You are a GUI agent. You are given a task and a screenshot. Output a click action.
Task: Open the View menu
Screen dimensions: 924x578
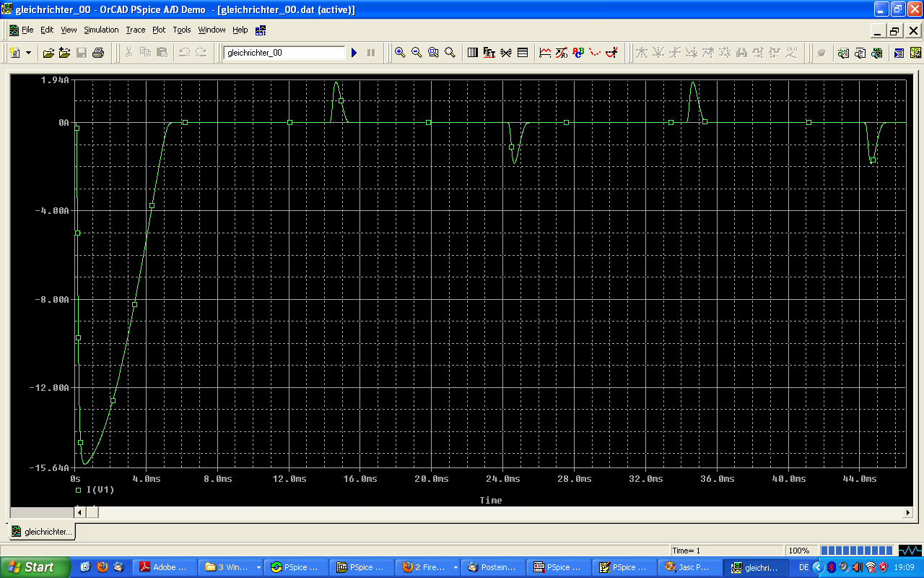[x=69, y=30]
